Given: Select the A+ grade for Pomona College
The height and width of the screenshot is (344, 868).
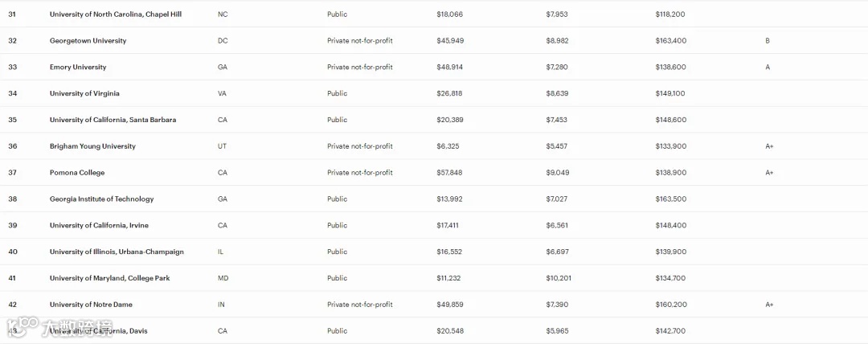Looking at the screenshot, I should (769, 173).
